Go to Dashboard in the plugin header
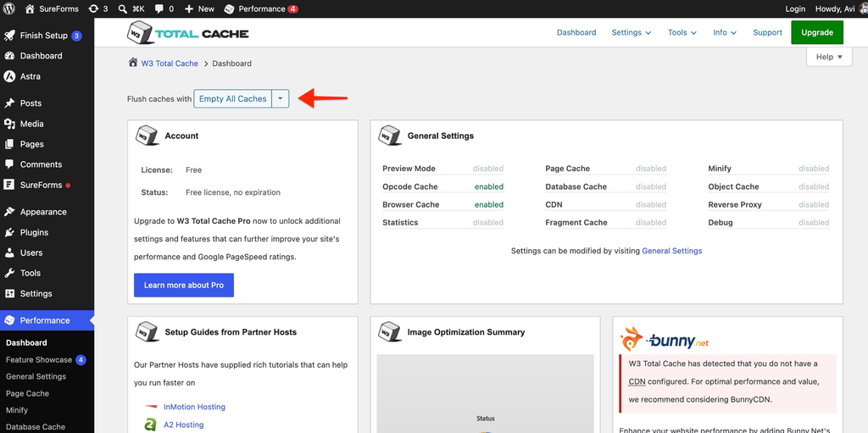Viewport: 868px width, 433px height. pyautogui.click(x=576, y=33)
